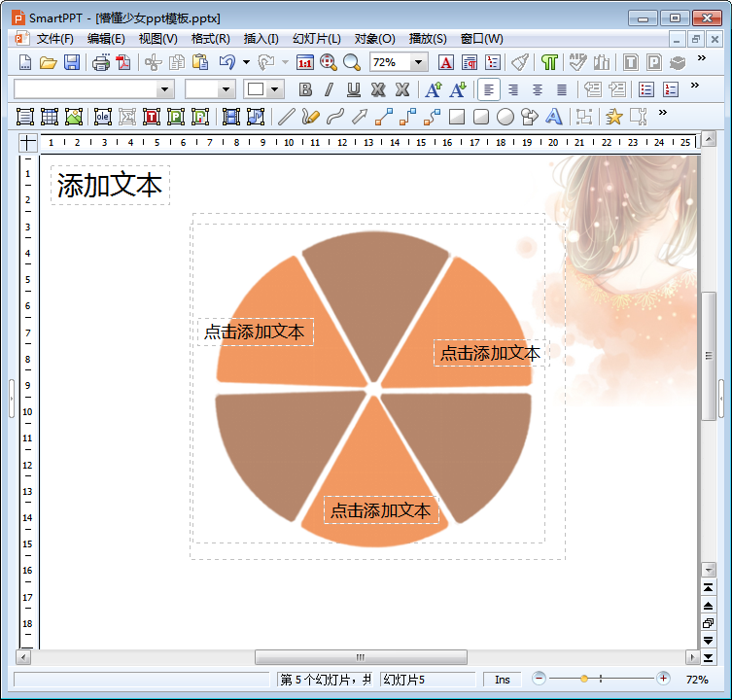Open the 插入(I) menu
Image resolution: width=732 pixels, height=700 pixels.
(261, 39)
